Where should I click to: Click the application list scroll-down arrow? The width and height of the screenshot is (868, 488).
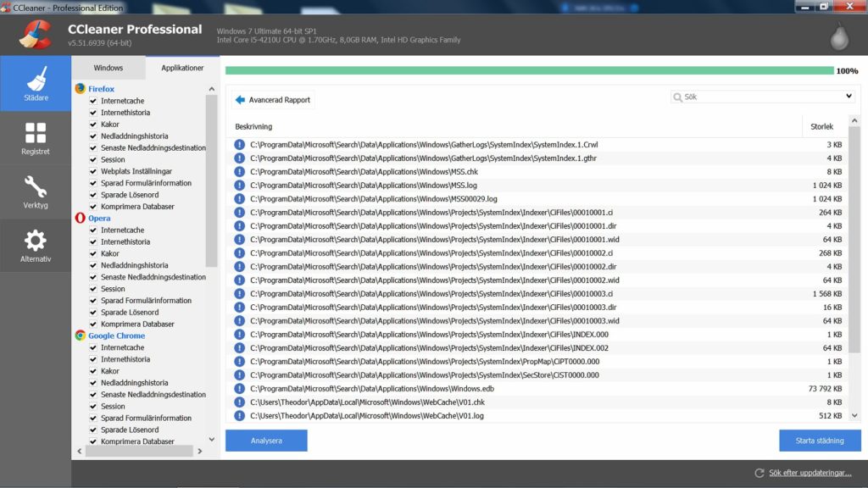(x=211, y=440)
